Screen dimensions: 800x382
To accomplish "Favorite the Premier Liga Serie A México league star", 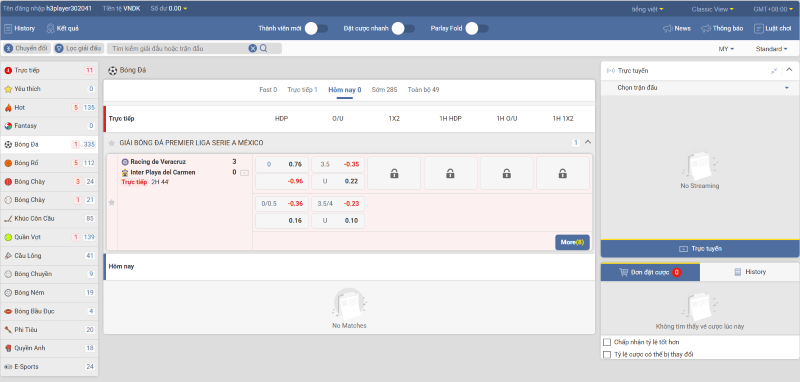I will pos(112,143).
